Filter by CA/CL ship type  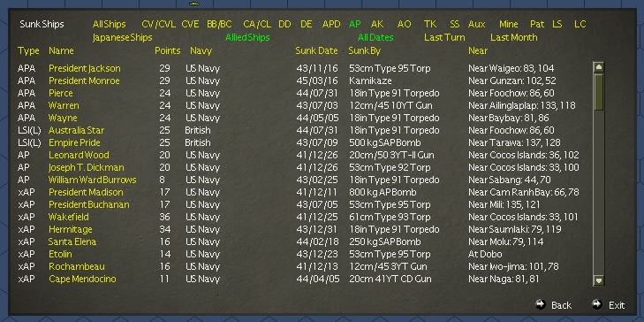tap(257, 24)
